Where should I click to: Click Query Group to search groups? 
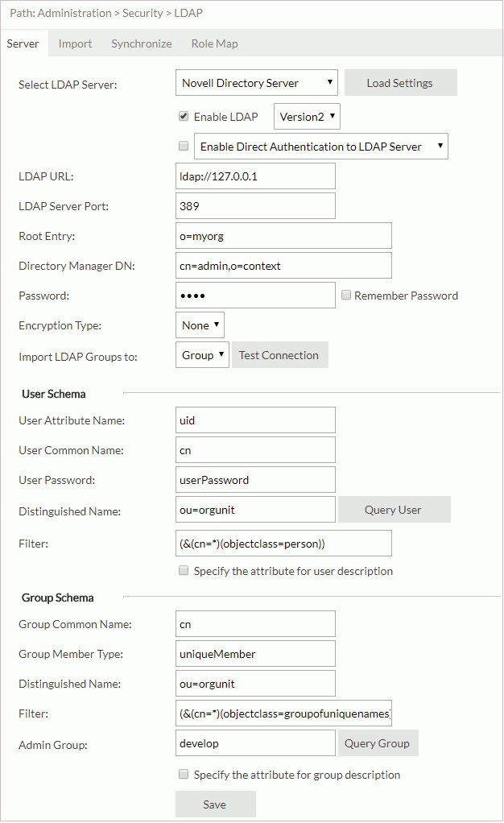click(x=378, y=742)
